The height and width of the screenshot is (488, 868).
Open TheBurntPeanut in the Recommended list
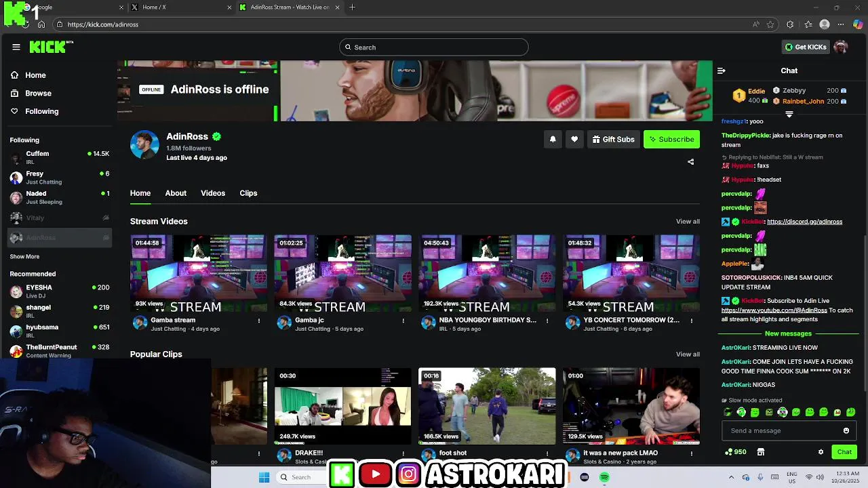click(x=60, y=350)
